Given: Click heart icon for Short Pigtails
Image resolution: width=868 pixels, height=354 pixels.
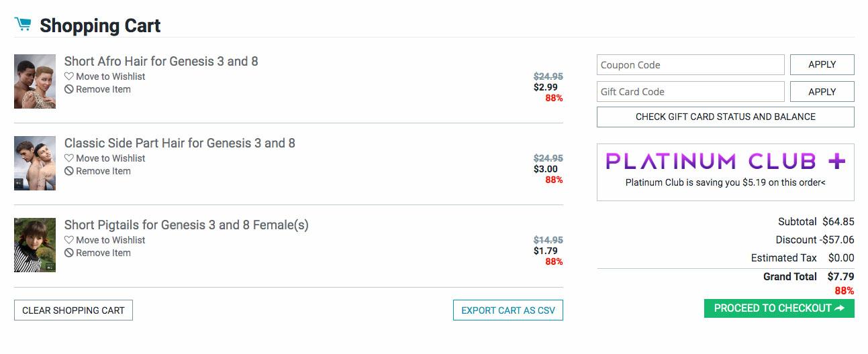Looking at the screenshot, I should coord(69,240).
